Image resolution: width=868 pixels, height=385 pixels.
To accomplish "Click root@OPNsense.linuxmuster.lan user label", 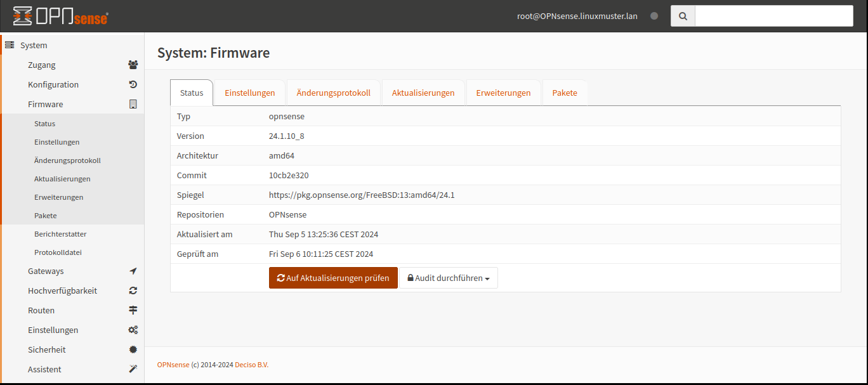I will 577,16.
